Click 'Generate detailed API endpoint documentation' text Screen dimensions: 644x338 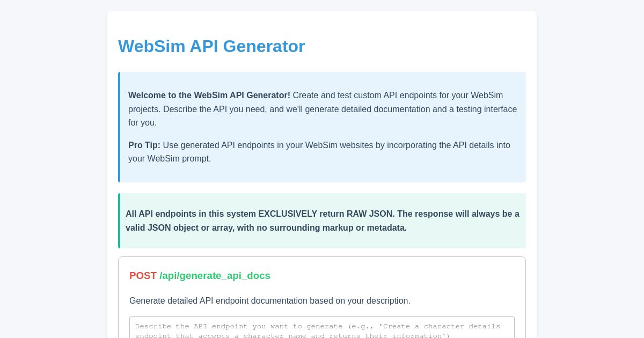269,301
